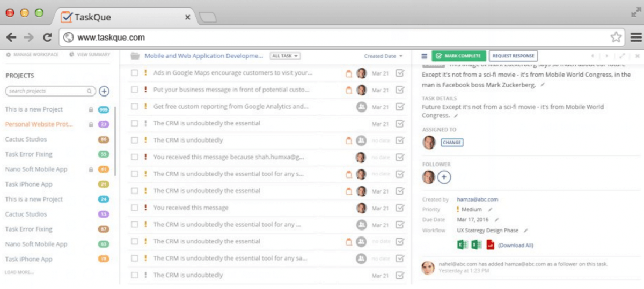Tick the checkbox for 'essential tool for any s...' task
This screenshot has height=289, width=644.
[x=135, y=174]
